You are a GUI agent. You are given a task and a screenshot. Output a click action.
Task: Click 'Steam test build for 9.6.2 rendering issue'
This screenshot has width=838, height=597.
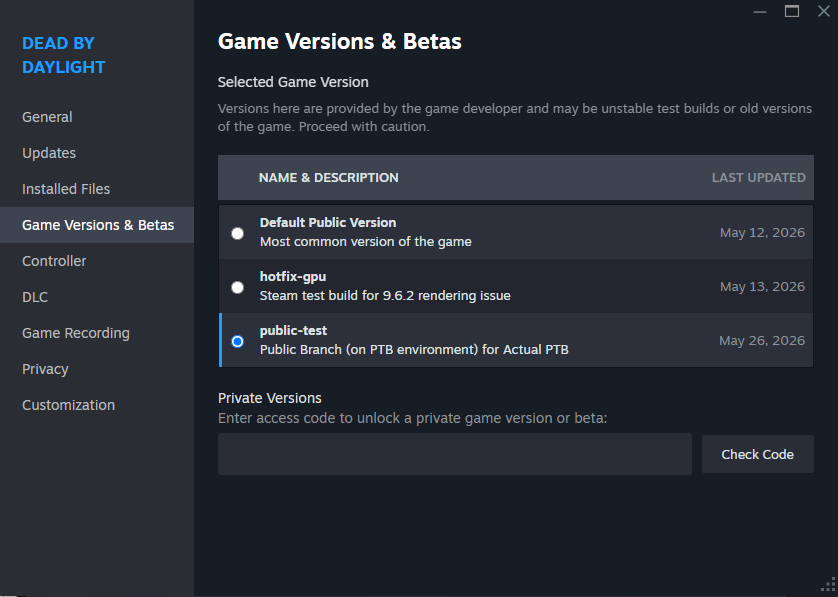click(385, 296)
